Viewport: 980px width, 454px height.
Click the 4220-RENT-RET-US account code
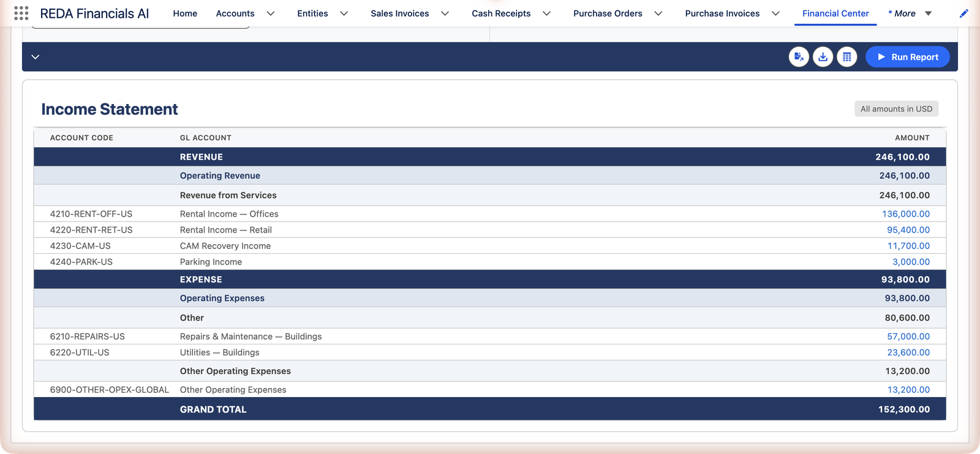(91, 230)
